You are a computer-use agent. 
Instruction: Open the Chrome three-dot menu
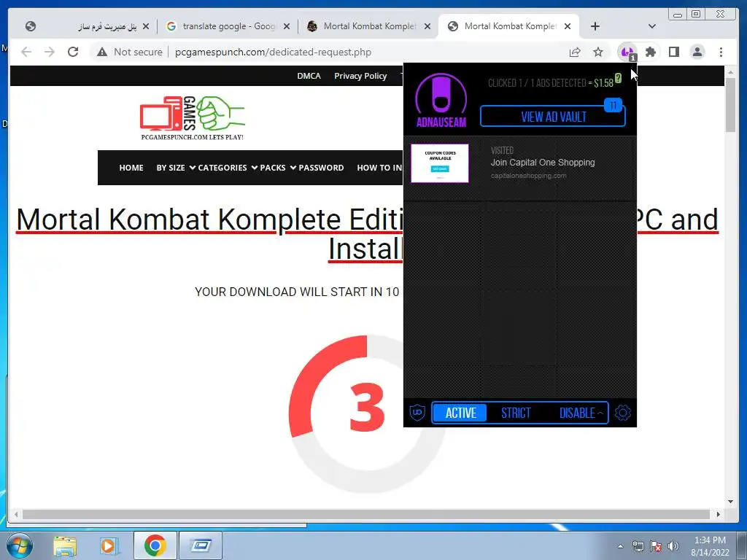coord(721,52)
